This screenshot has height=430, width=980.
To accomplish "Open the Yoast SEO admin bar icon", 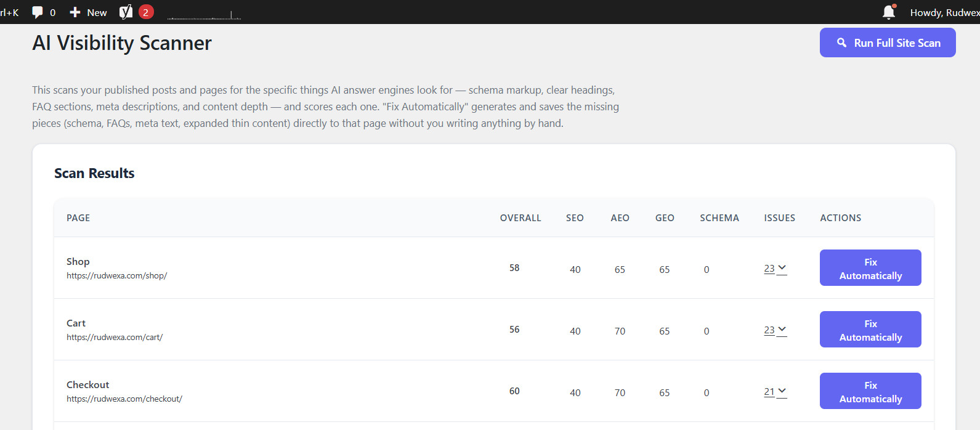I will (126, 12).
